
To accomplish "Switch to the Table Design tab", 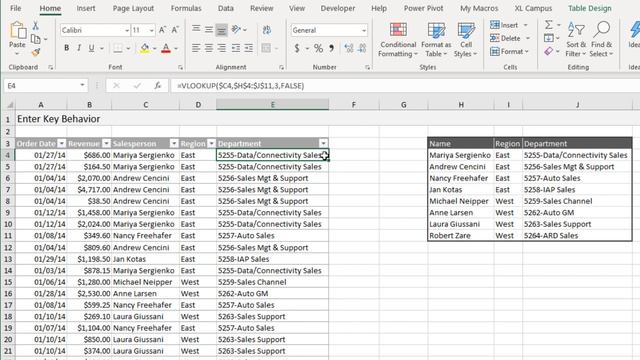I will tap(590, 8).
